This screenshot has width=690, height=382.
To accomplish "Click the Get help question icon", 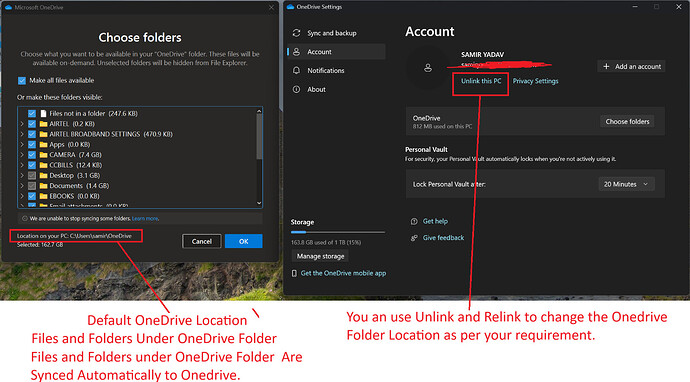I will [x=414, y=221].
